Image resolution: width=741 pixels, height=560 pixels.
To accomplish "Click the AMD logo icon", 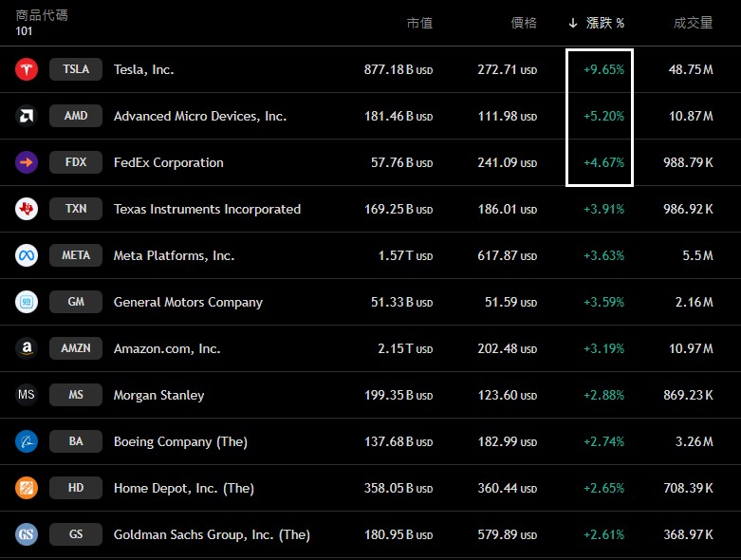I will 27,116.
